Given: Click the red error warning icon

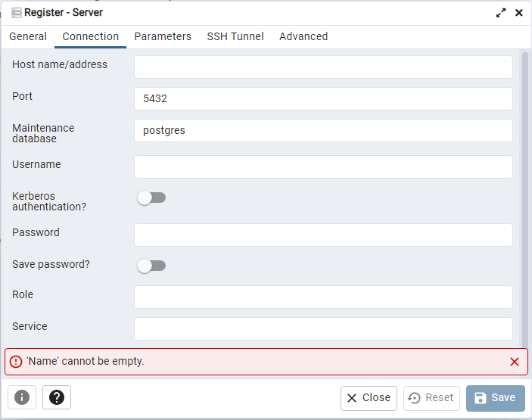Looking at the screenshot, I should pos(16,362).
